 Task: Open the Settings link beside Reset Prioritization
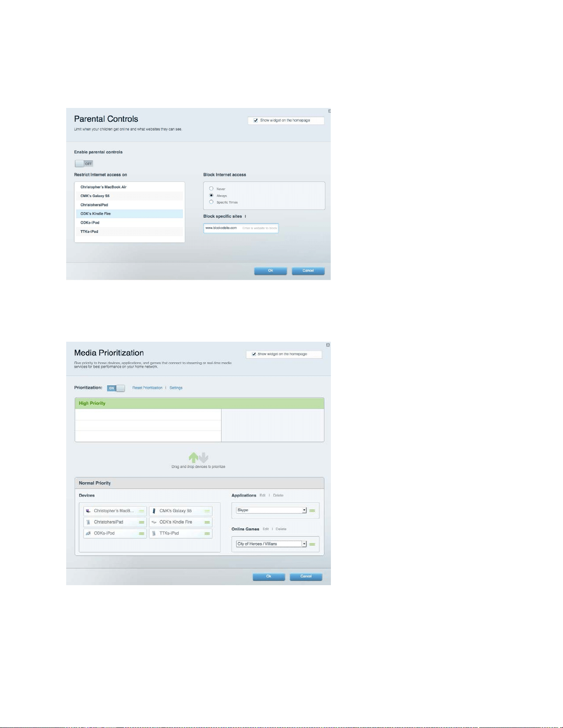pos(176,388)
